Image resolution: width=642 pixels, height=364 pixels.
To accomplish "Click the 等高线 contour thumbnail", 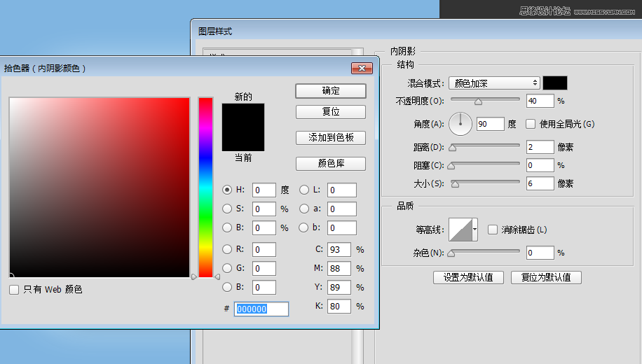I will click(460, 230).
